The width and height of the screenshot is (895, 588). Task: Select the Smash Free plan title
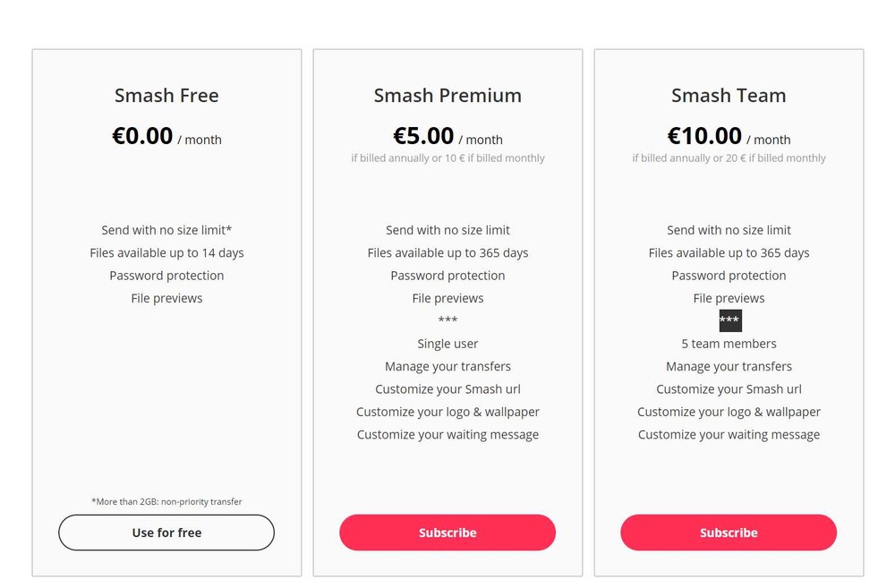[x=166, y=96]
